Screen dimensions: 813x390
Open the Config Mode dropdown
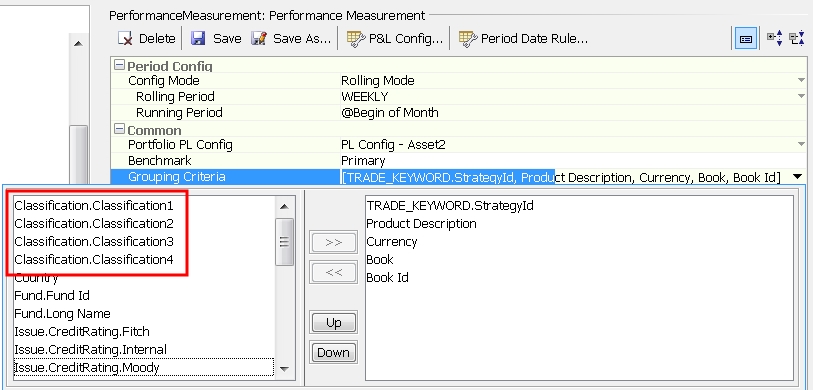pyautogui.click(x=802, y=81)
